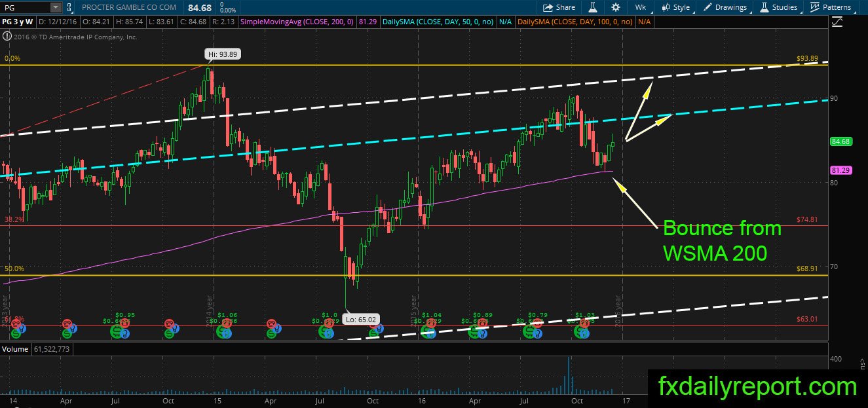Viewport: 868px width, 408px height.
Task: Click red earnings icon at chart's left edge
Action: (x=16, y=323)
